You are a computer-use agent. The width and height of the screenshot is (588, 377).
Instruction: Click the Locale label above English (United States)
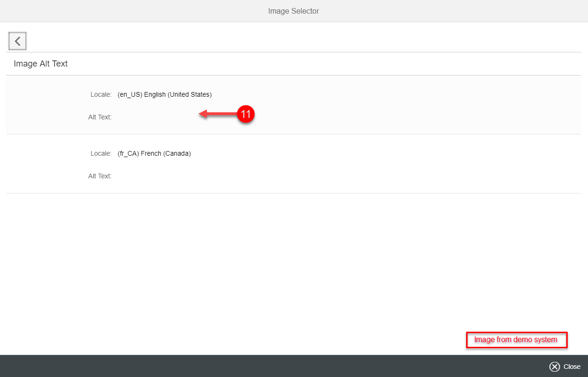[101, 94]
